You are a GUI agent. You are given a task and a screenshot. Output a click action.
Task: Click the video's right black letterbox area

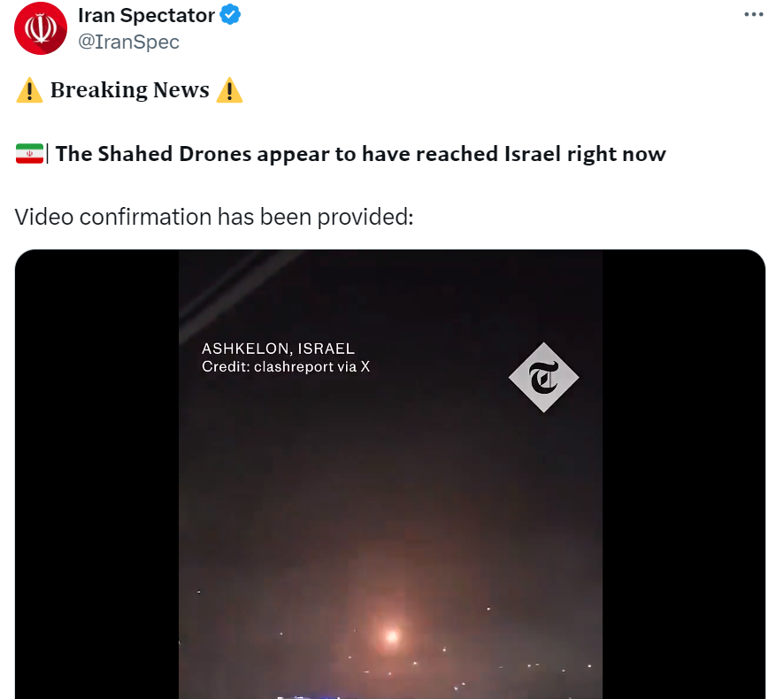click(683, 474)
